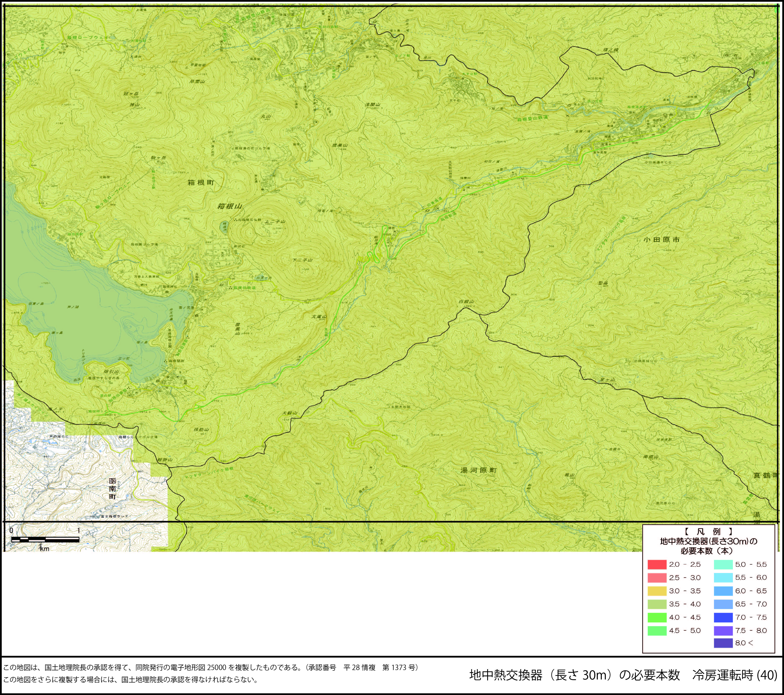This screenshot has height=695, width=784.
Task: Click the 函南町 label in the white area
Action: (x=112, y=488)
